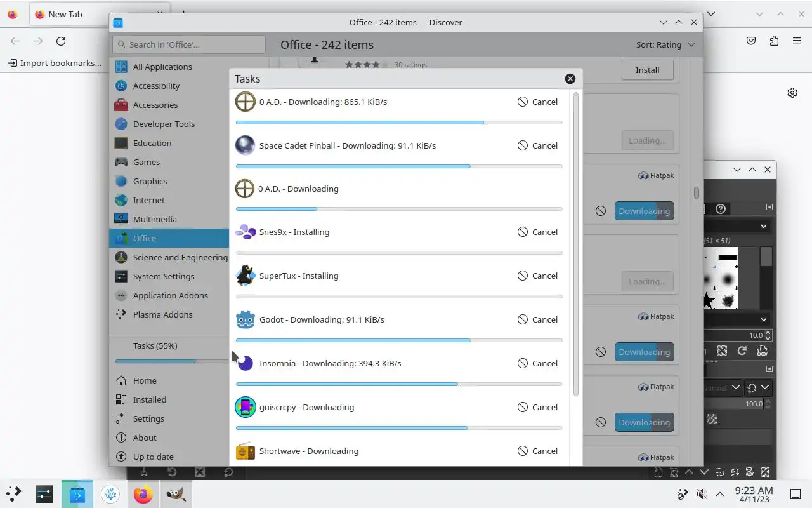Open the Multimedia category
This screenshot has width=812, height=508.
tap(169, 219)
